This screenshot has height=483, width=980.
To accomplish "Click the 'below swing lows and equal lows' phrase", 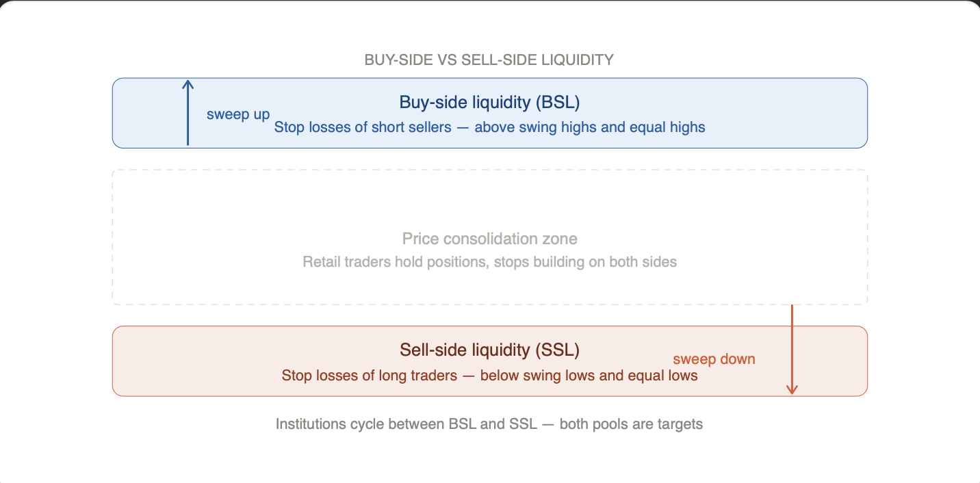I will click(589, 376).
